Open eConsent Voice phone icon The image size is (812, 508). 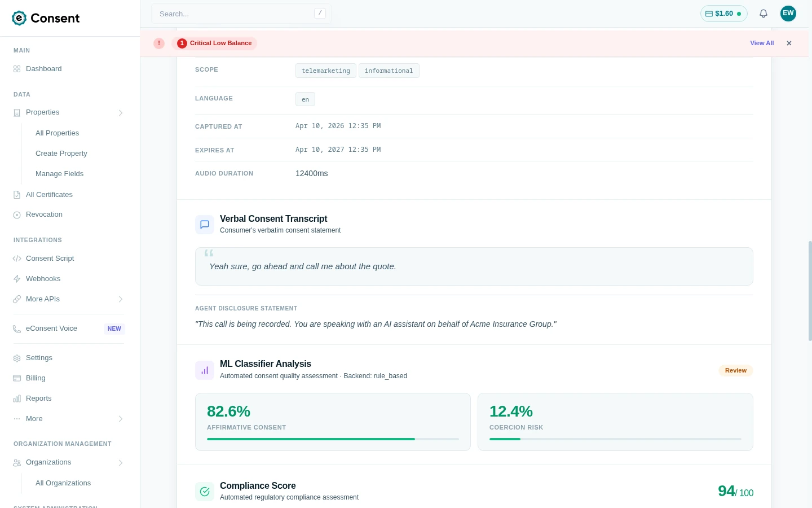pos(17,329)
